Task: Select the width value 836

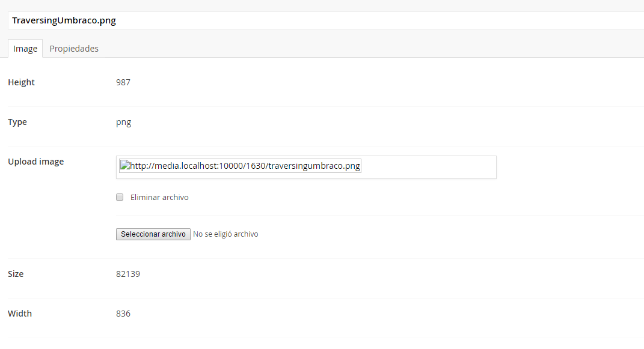Action: coord(123,314)
